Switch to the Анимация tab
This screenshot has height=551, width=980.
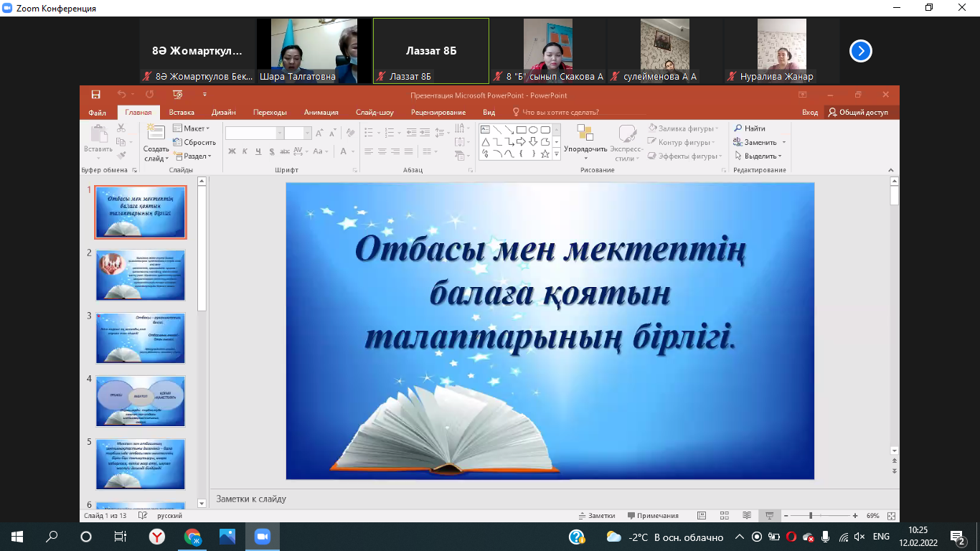[321, 113]
